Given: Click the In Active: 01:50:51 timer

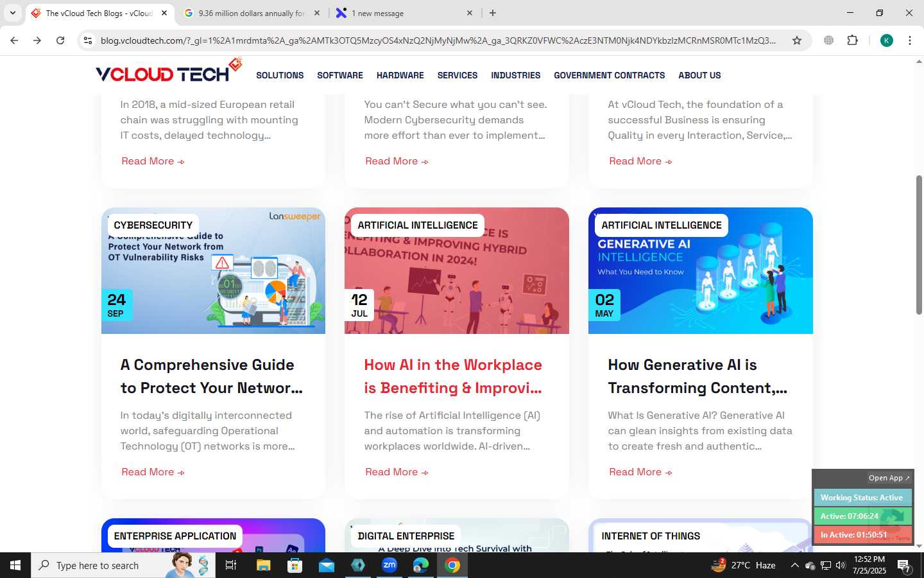Looking at the screenshot, I should click(x=862, y=535).
